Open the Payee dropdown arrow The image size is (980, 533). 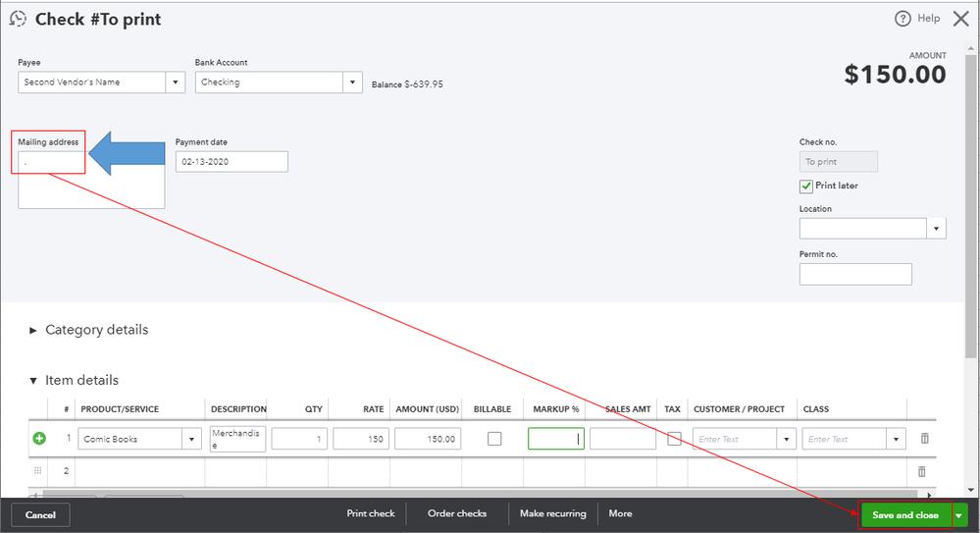click(175, 81)
